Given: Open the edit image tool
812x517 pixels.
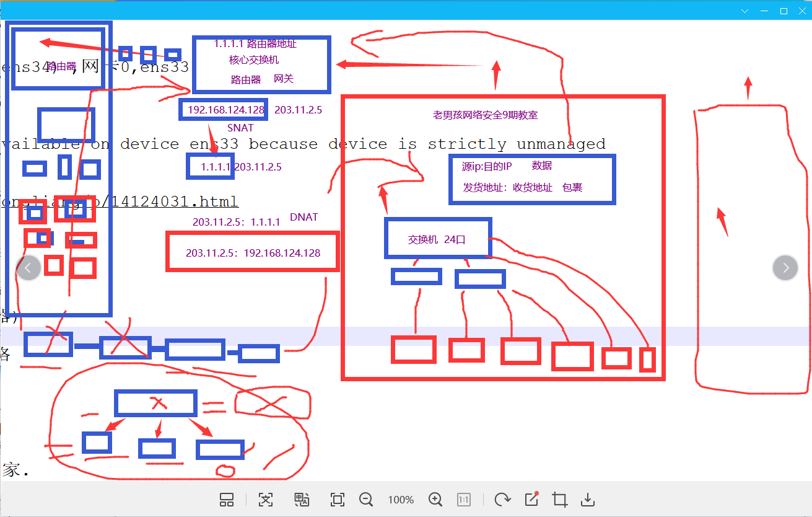Looking at the screenshot, I should 531,500.
